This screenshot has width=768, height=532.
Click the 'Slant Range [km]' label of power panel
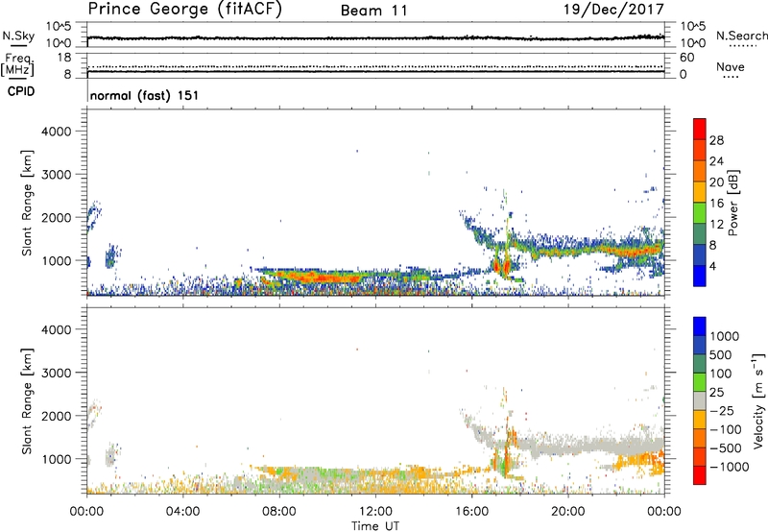coord(27,203)
